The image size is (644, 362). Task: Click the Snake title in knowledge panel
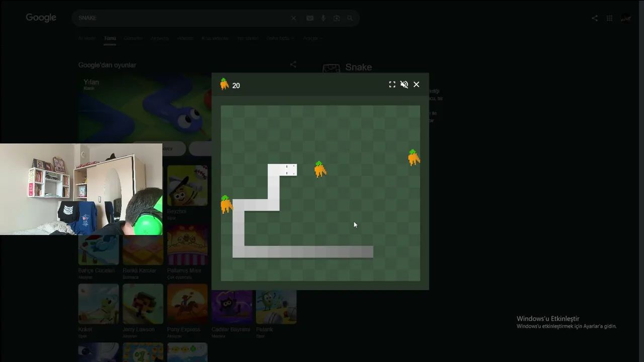click(x=359, y=67)
